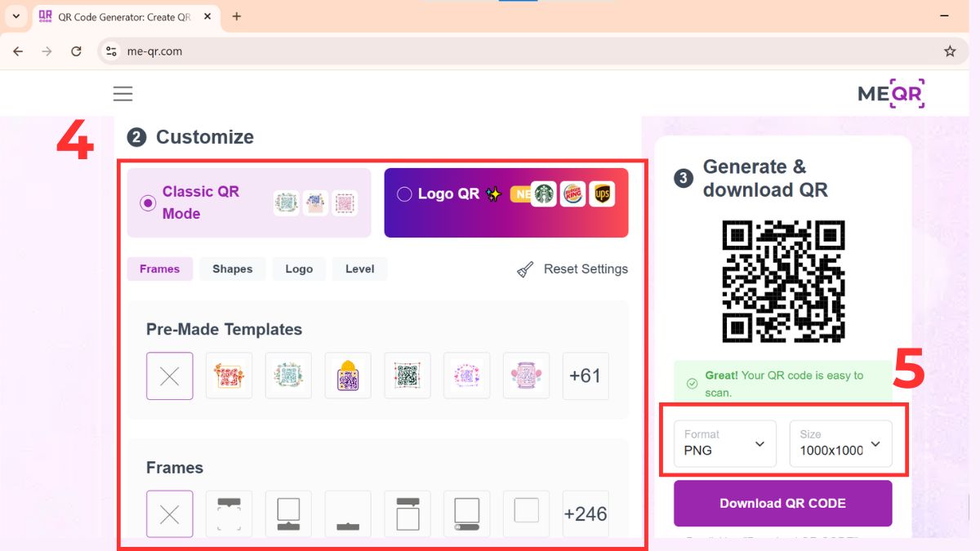980x551 pixels.
Task: Click the Burger King logo example icon
Action: [572, 193]
